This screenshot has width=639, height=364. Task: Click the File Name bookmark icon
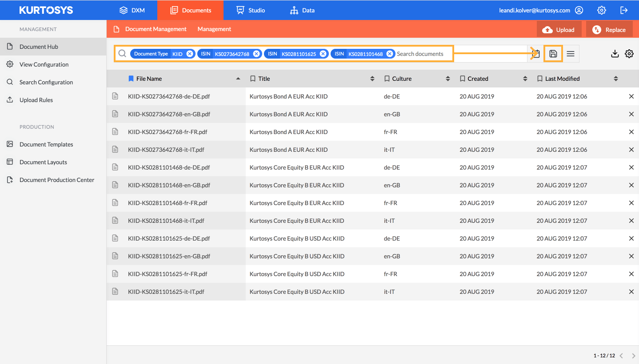[x=131, y=79]
